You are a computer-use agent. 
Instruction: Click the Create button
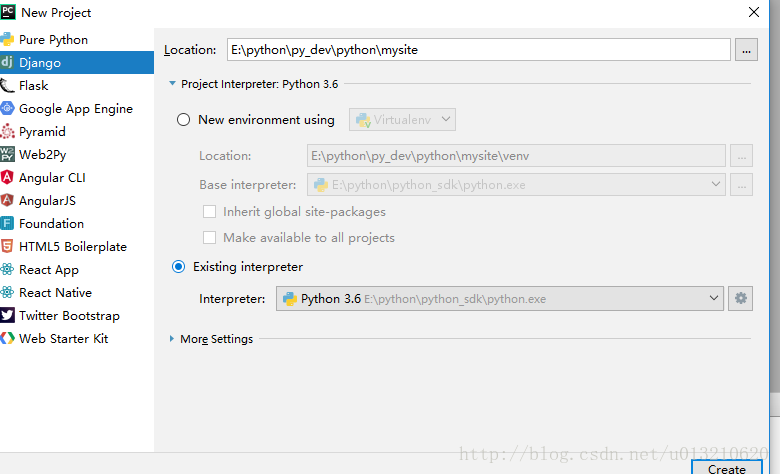pyautogui.click(x=726, y=468)
